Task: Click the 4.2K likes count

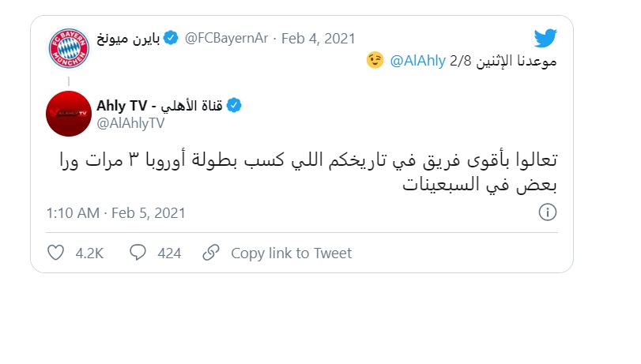Action: pos(89,253)
